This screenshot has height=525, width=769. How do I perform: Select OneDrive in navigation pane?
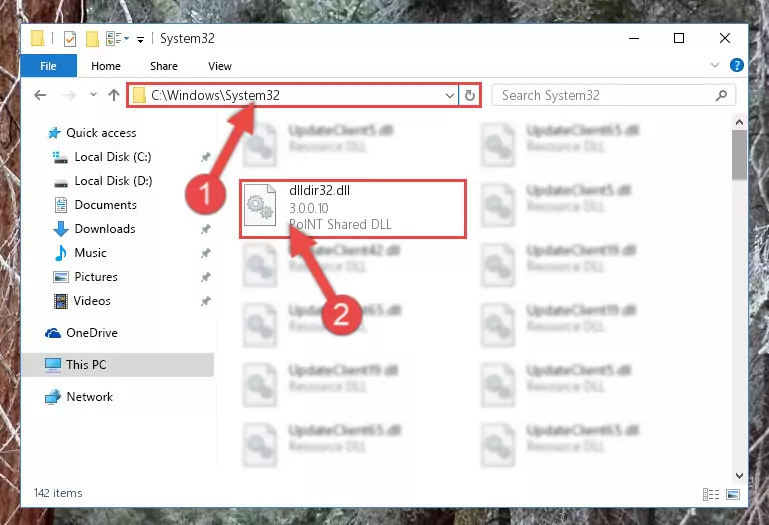tap(92, 333)
